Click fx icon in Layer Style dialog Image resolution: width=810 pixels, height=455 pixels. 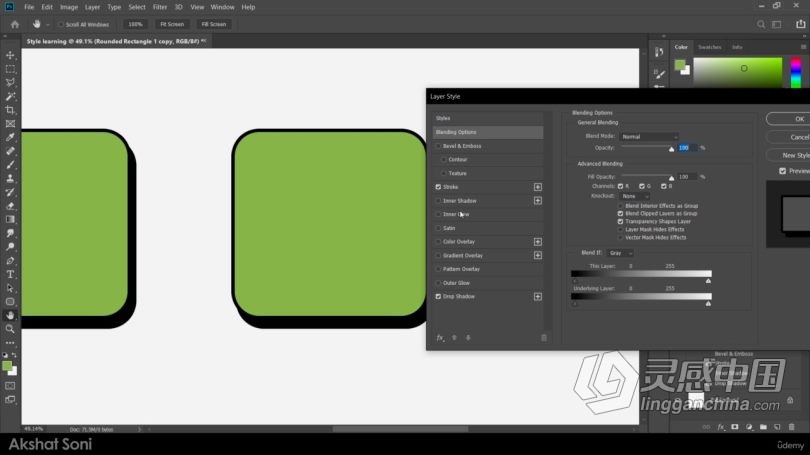tap(440, 338)
